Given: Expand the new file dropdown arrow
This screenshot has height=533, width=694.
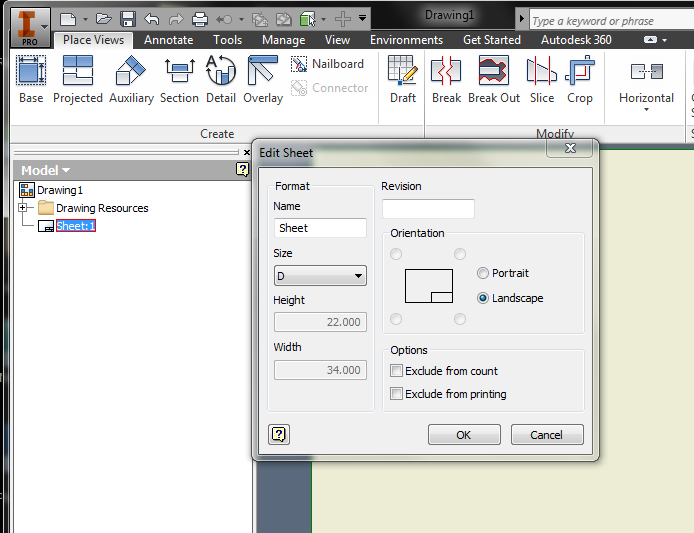Looking at the screenshot, I should [85, 19].
